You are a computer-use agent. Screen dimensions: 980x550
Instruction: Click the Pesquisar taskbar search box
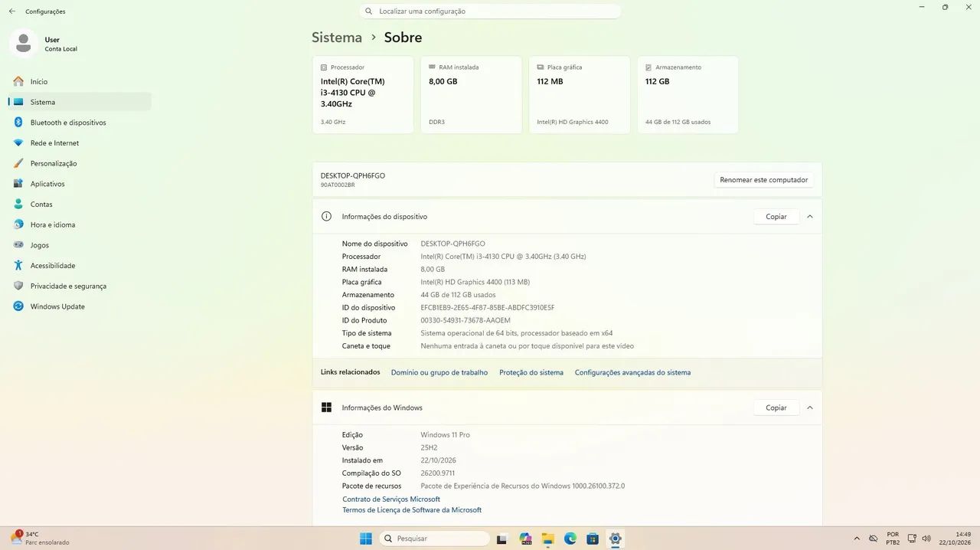click(x=435, y=539)
